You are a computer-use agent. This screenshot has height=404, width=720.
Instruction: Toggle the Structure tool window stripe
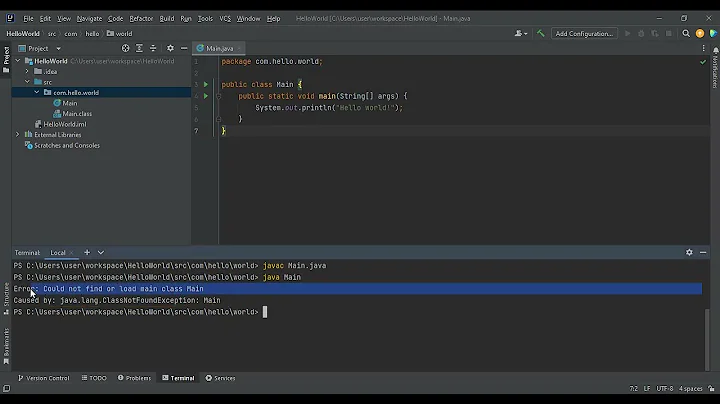pos(6,298)
